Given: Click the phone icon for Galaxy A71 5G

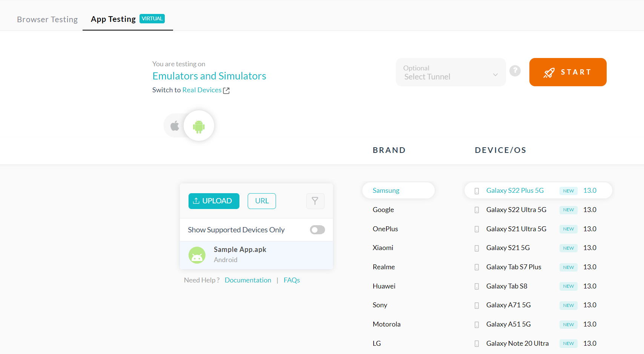Looking at the screenshot, I should tap(477, 305).
